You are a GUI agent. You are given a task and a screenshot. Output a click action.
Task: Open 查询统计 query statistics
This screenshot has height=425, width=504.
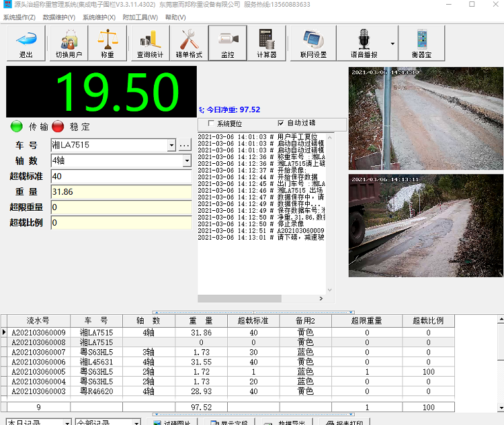(151, 43)
